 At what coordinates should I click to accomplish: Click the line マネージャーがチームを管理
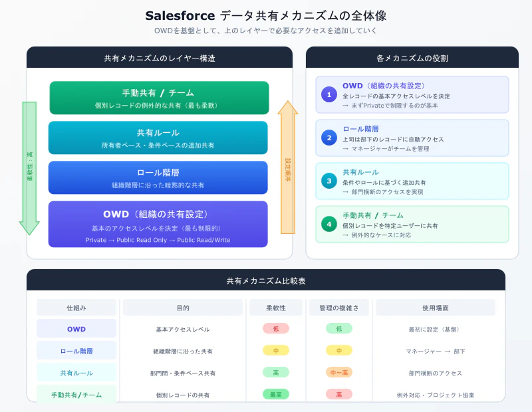click(386, 149)
